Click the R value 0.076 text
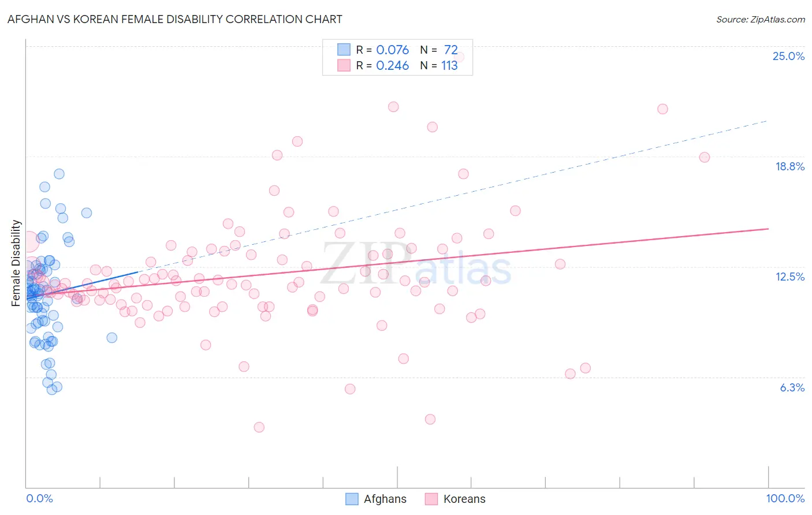812x515 pixels. point(393,50)
